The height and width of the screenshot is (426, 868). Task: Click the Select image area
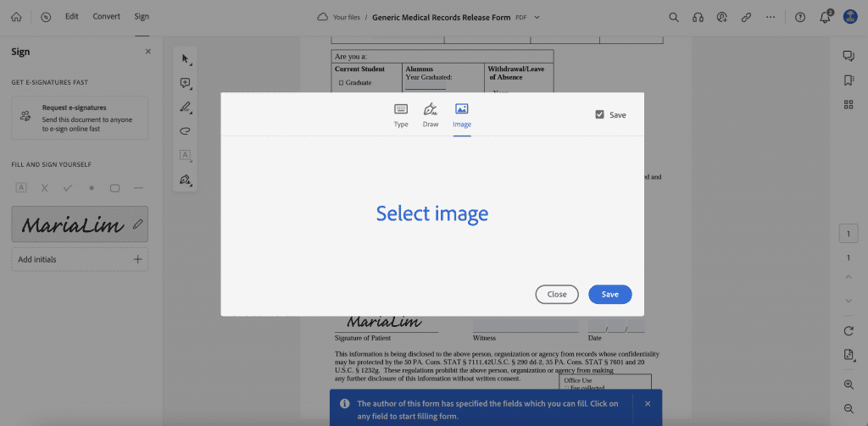coord(432,213)
